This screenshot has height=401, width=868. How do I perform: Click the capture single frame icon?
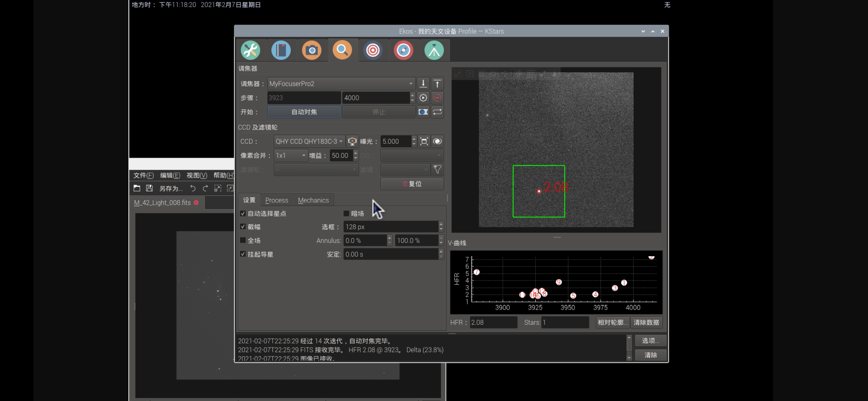click(x=423, y=112)
